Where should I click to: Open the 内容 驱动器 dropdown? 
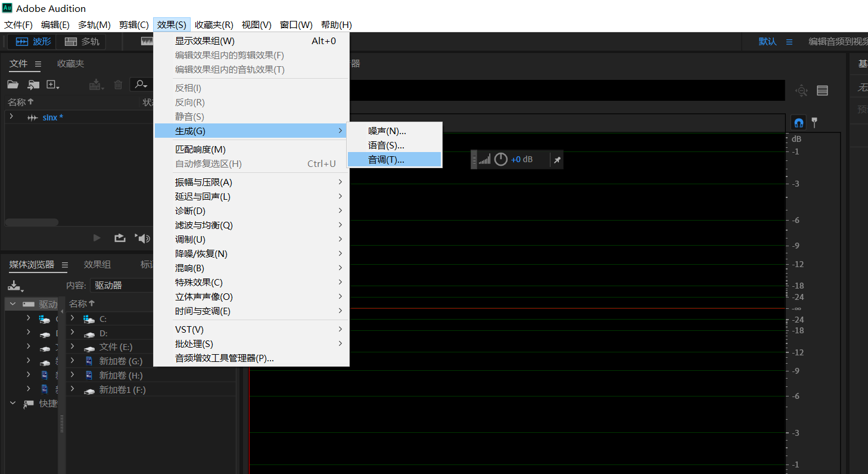click(122, 286)
